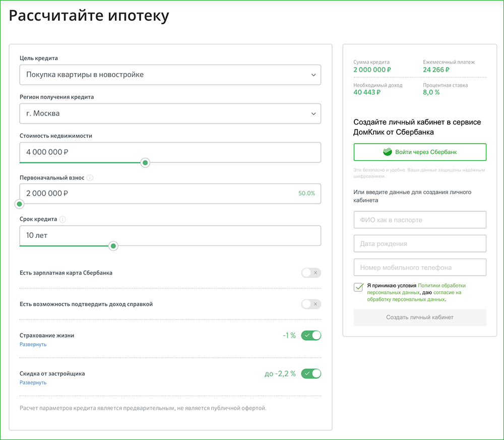
Task: Expand Скидка от застройщика details via Развернуть
Action: (x=33, y=383)
